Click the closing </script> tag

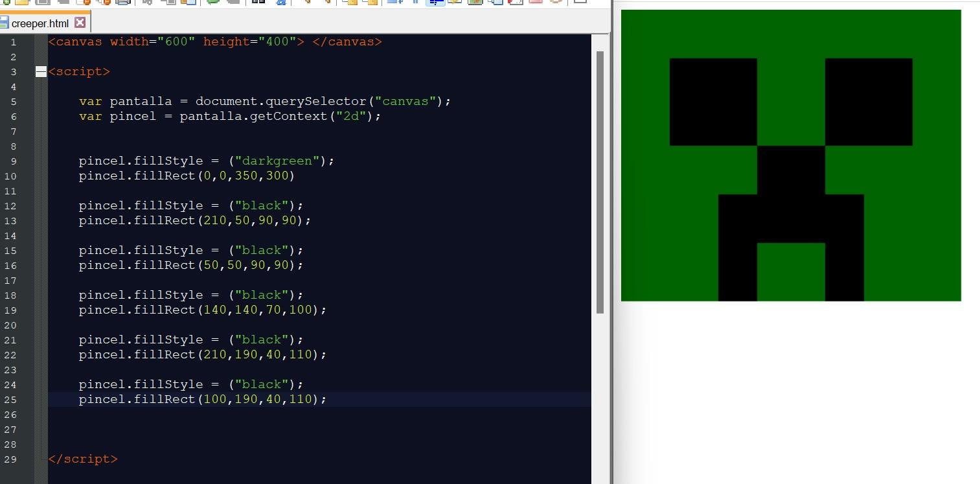(x=84, y=459)
